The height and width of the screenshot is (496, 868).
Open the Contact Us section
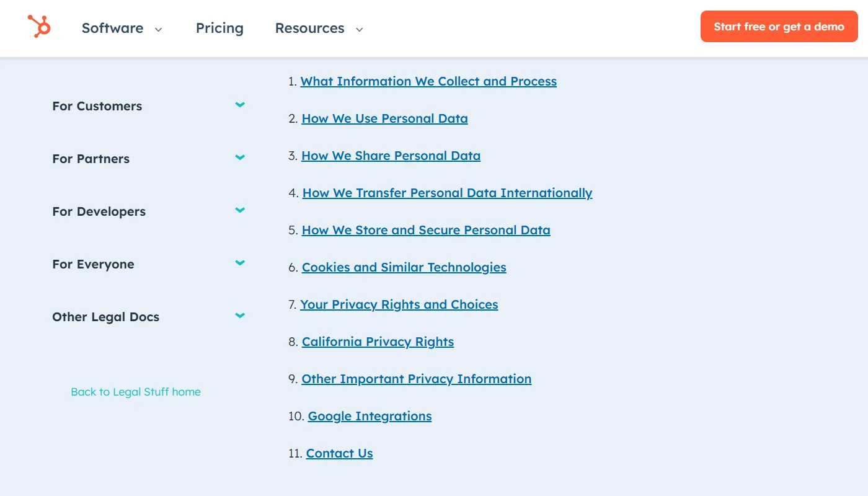tap(339, 453)
